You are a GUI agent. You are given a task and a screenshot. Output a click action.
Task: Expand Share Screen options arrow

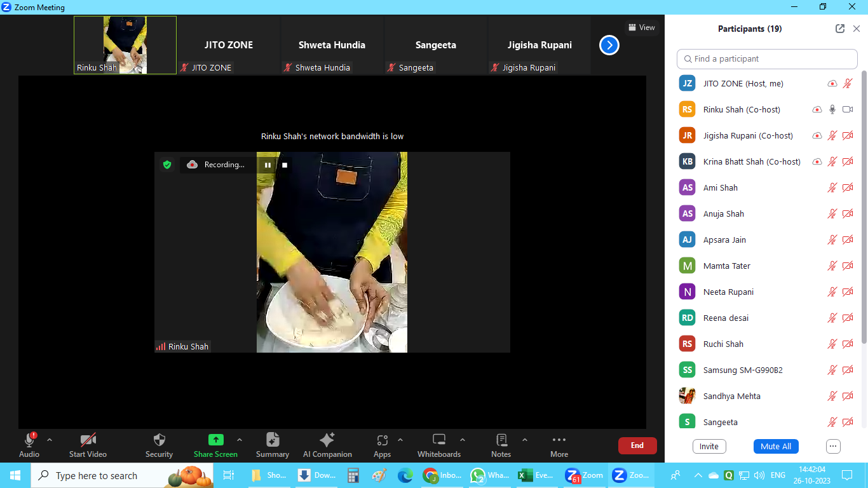coord(240,440)
